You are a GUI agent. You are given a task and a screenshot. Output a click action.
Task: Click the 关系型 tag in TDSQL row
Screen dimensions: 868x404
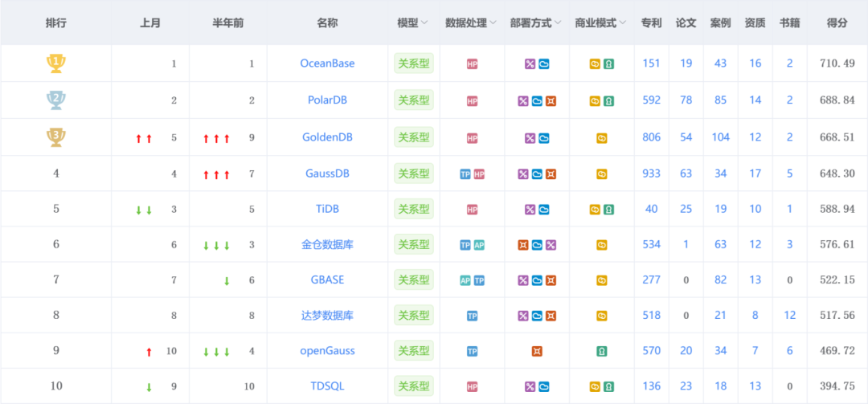coord(414,386)
